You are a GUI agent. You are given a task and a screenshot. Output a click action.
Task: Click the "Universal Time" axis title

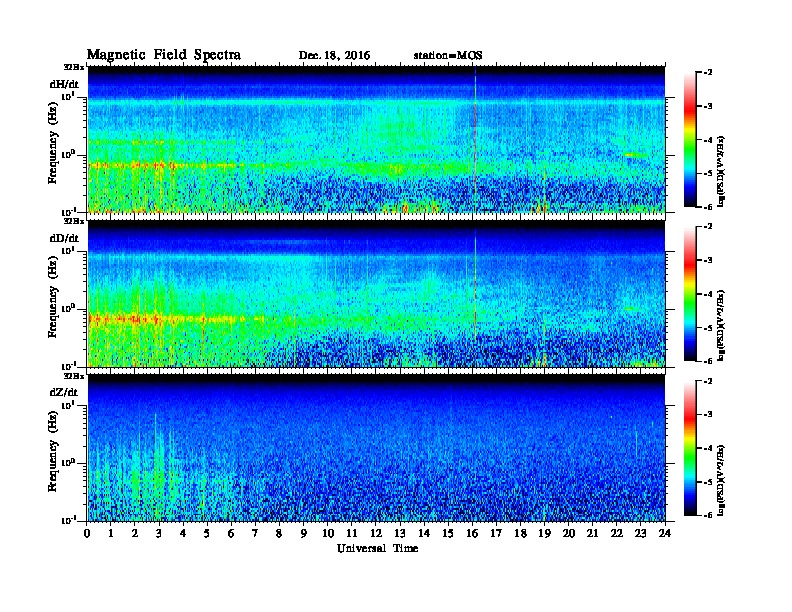pyautogui.click(x=377, y=548)
